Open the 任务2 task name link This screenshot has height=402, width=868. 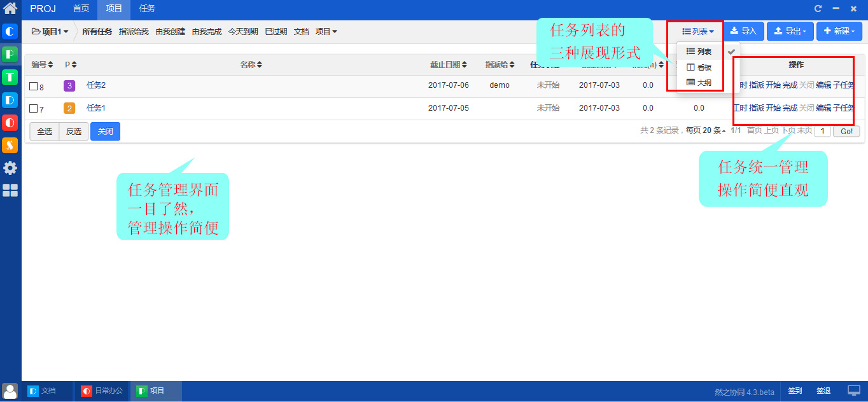point(96,85)
